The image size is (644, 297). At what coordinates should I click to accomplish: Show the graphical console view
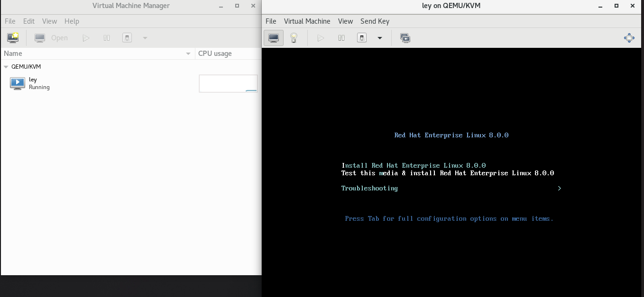click(x=273, y=37)
